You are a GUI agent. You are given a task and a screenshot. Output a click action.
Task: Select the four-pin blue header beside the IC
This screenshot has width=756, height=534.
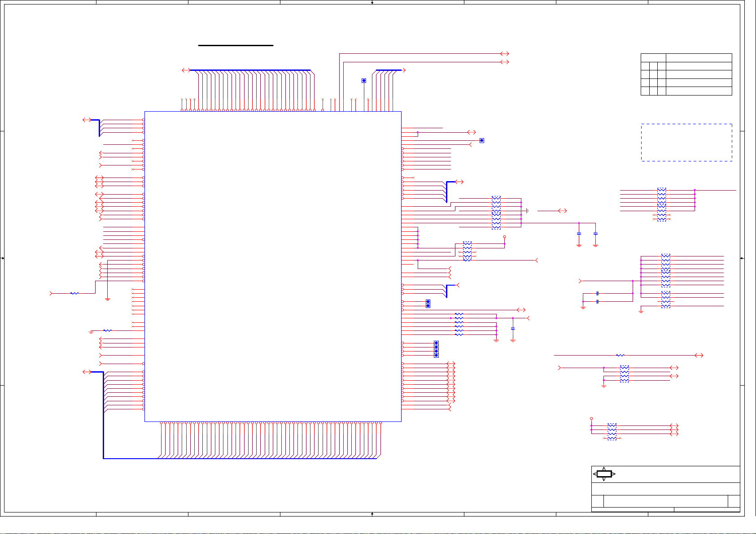(x=436, y=349)
